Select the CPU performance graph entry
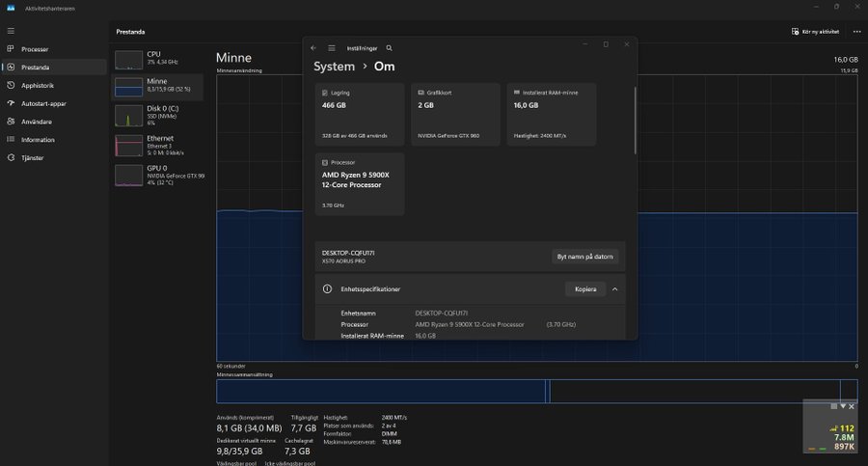This screenshot has height=466, width=868. click(x=158, y=59)
